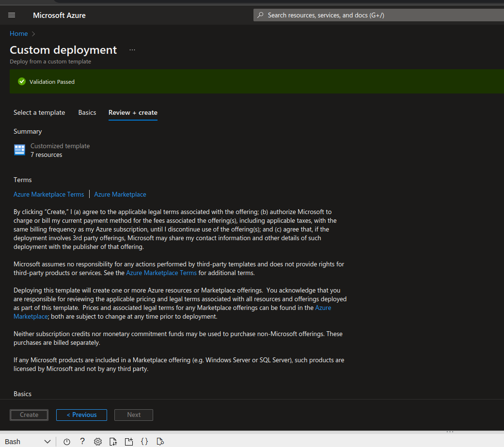The width and height of the screenshot is (504, 447).
Task: Click the upload/download files icon in Cloud Shell
Action: pyautogui.click(x=113, y=442)
